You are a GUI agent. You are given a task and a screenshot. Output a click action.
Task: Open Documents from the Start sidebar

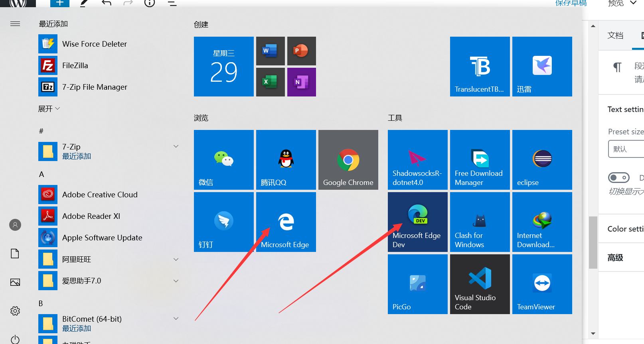tap(15, 254)
